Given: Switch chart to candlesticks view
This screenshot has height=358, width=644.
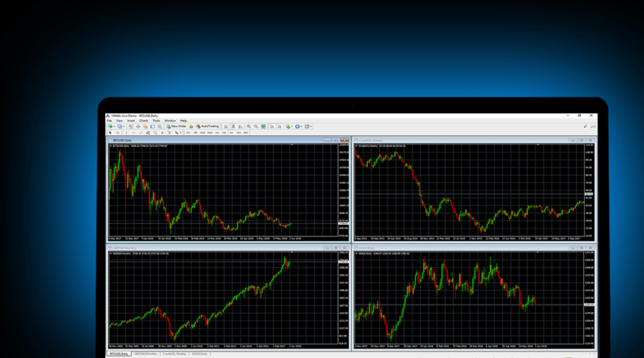Looking at the screenshot, I should coord(233,126).
